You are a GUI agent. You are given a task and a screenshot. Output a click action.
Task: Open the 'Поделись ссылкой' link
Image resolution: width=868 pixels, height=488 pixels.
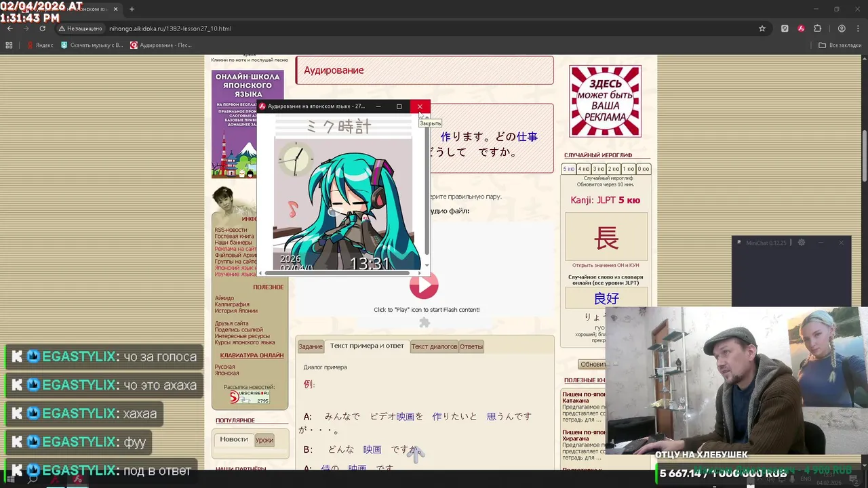click(x=239, y=329)
